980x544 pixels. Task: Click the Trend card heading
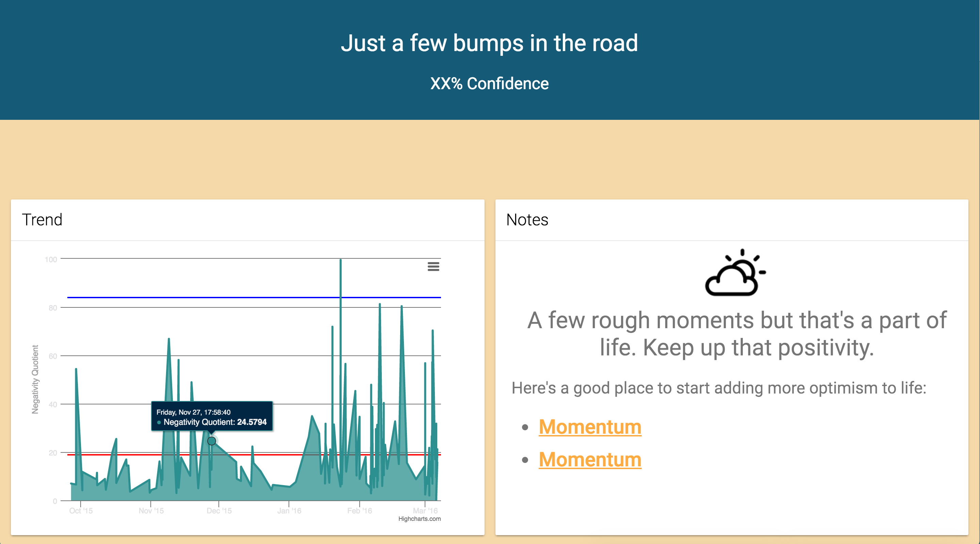[x=42, y=220]
